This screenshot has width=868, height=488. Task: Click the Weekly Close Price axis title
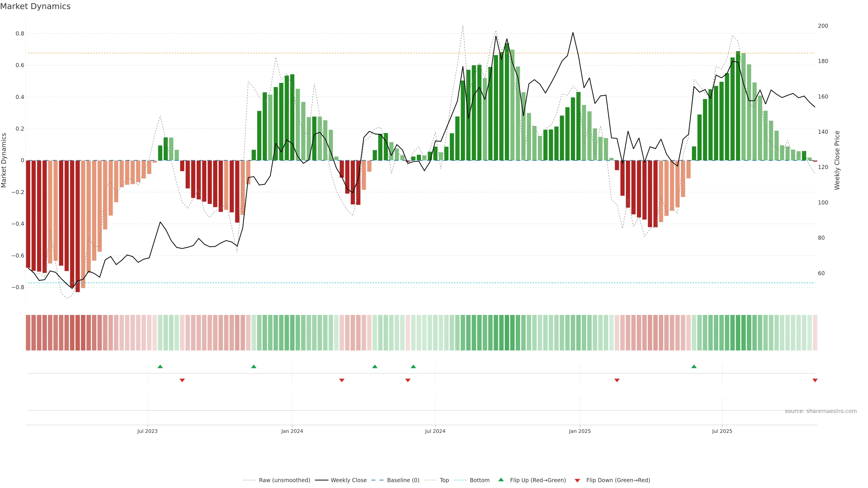837,160
